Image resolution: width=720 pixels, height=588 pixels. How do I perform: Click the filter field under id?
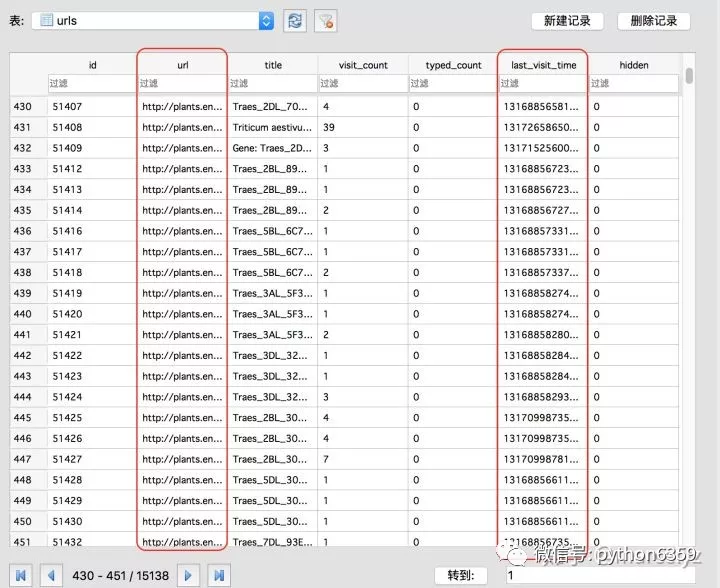[x=92, y=83]
